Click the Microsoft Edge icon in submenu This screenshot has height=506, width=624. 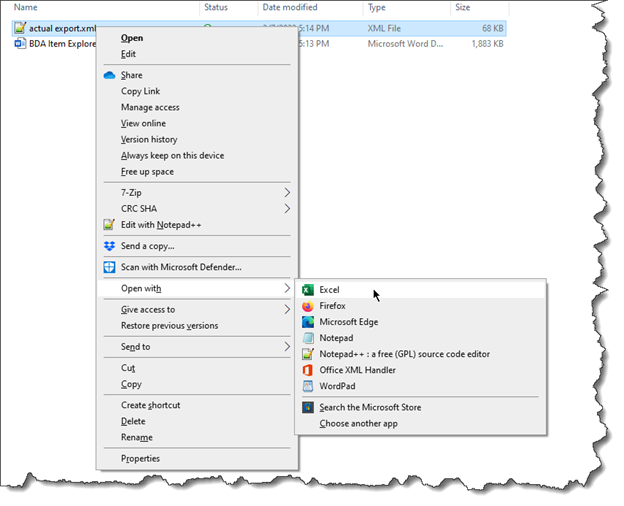pos(308,322)
